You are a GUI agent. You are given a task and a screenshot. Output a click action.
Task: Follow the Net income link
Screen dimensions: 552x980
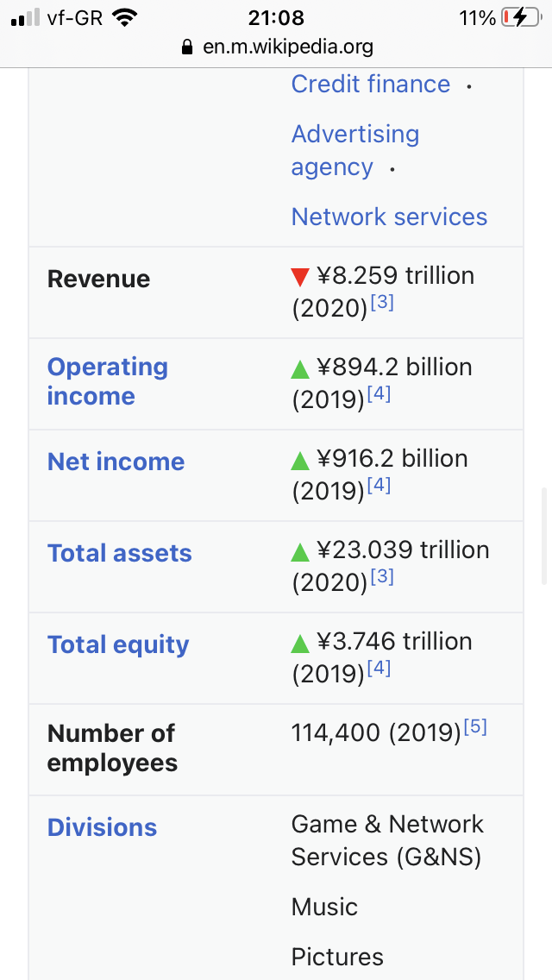click(116, 462)
